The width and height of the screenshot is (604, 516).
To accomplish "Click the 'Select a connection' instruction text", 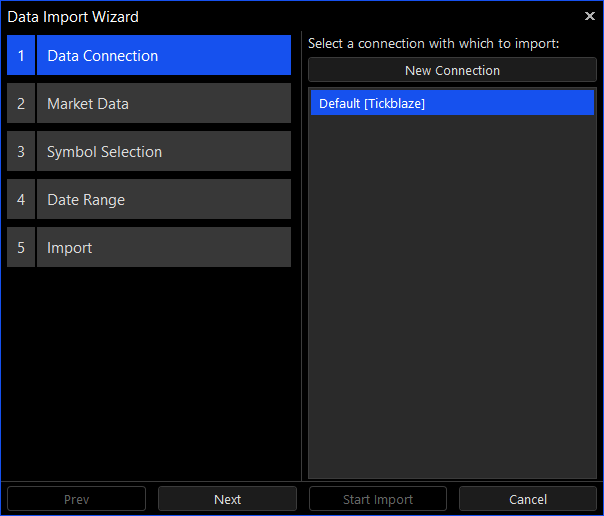I will [433, 44].
